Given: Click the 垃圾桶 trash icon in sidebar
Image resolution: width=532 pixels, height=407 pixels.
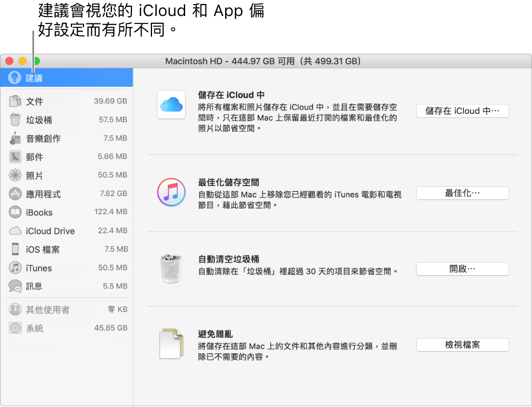Looking at the screenshot, I should click(x=15, y=120).
